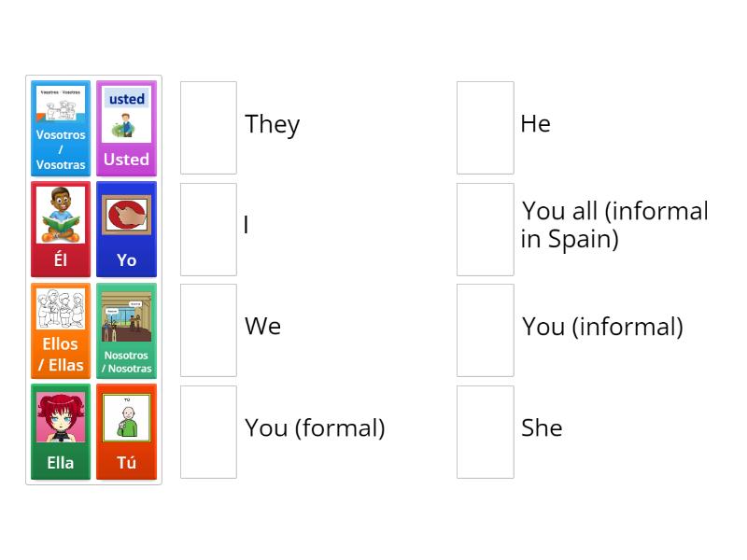Choose the Ellos / Ellas group card
Image resolution: width=747 pixels, height=560 pixels.
pyautogui.click(x=60, y=330)
